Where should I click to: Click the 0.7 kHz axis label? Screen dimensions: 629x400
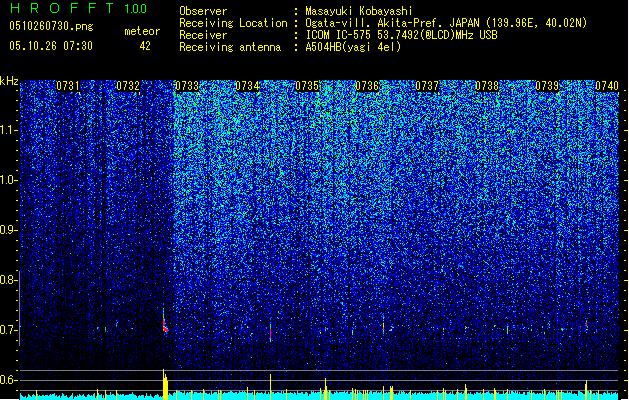(x=8, y=330)
